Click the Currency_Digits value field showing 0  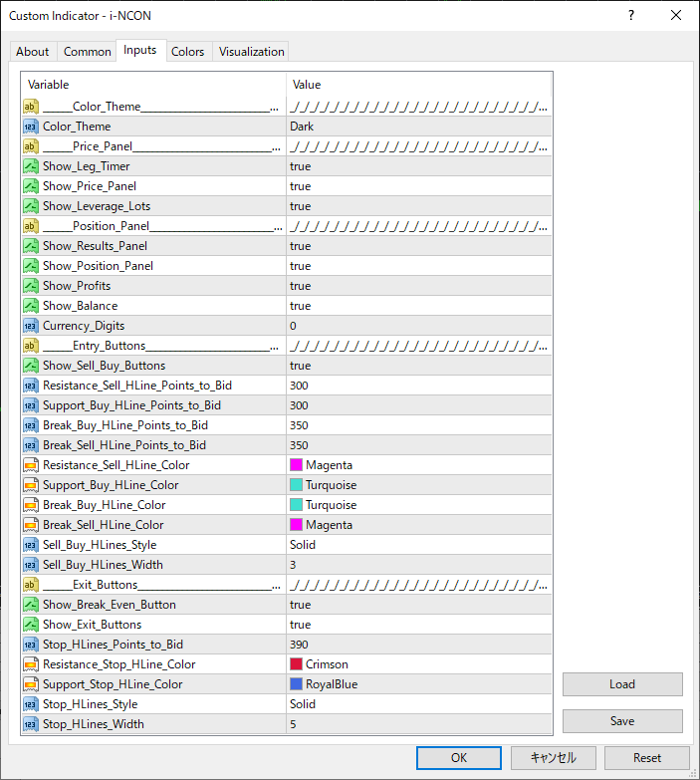coord(419,326)
